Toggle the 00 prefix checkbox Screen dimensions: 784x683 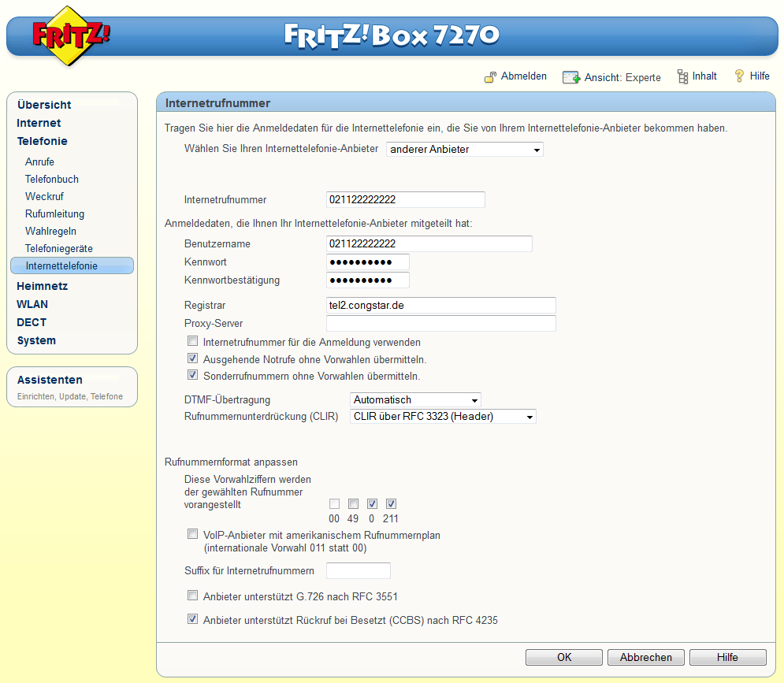point(335,503)
